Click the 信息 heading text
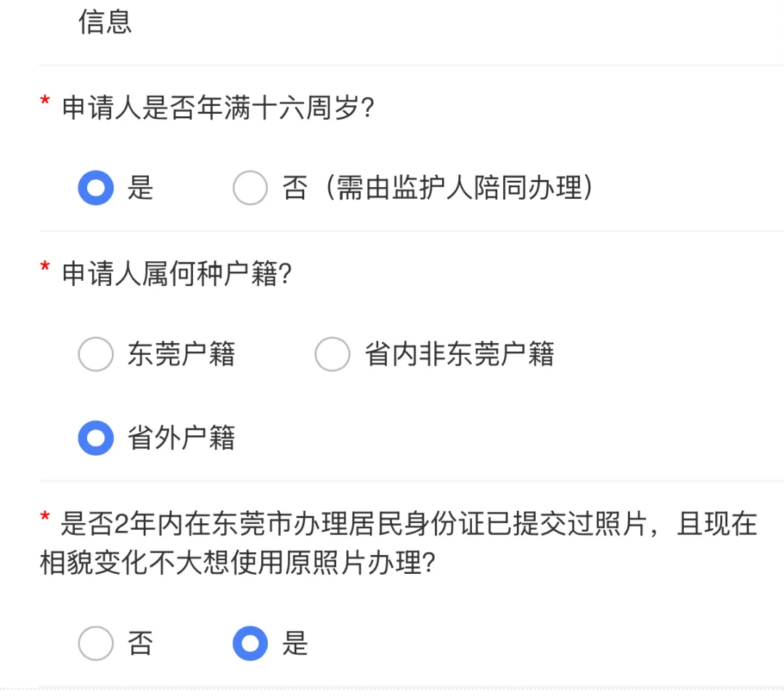784x698 pixels. (x=105, y=22)
